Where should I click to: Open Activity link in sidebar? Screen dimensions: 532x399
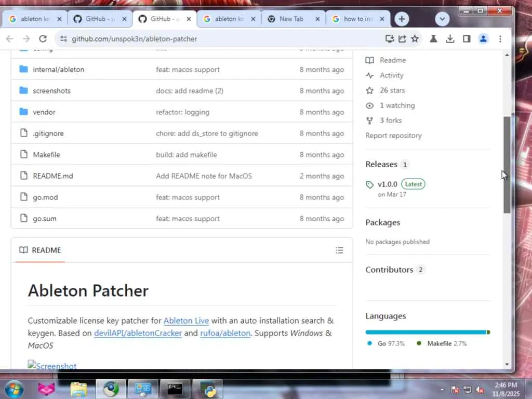pos(392,75)
